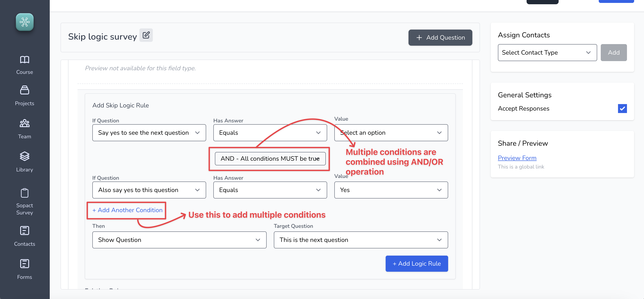Click the Sopact logo icon in the sidebar
Screen dimensions: 644x299
[24, 22]
